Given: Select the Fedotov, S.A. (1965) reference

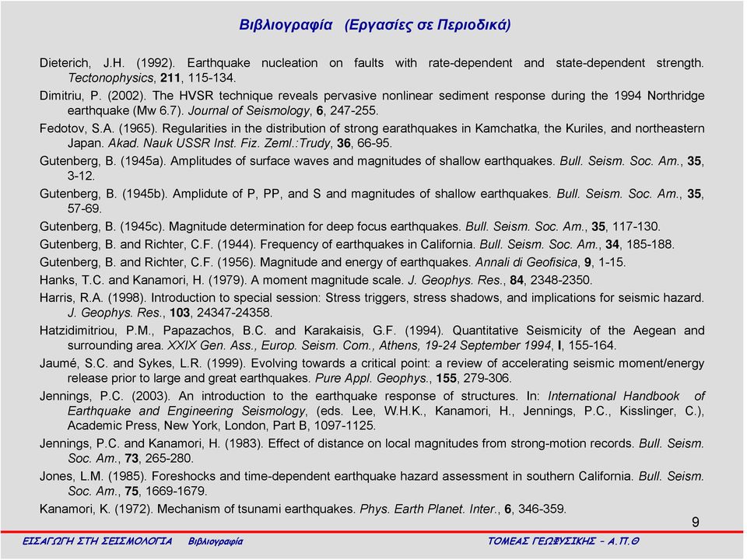Looking at the screenshot, I should (372, 135).
